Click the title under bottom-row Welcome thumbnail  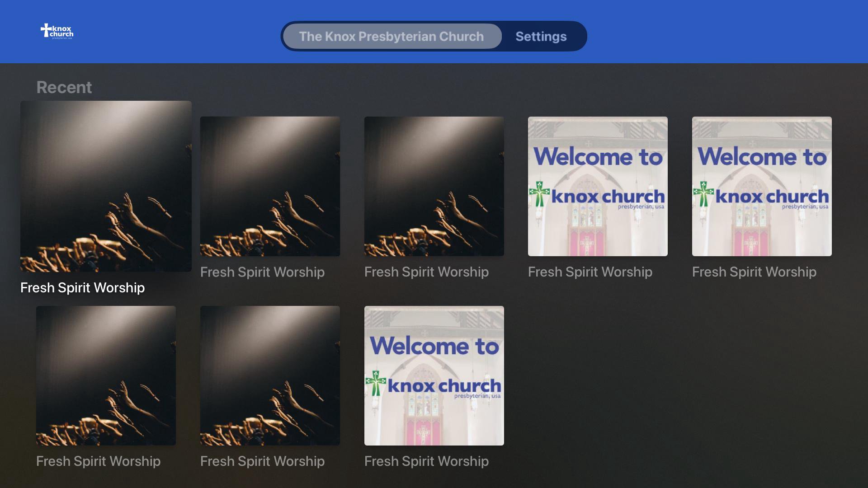(x=426, y=461)
